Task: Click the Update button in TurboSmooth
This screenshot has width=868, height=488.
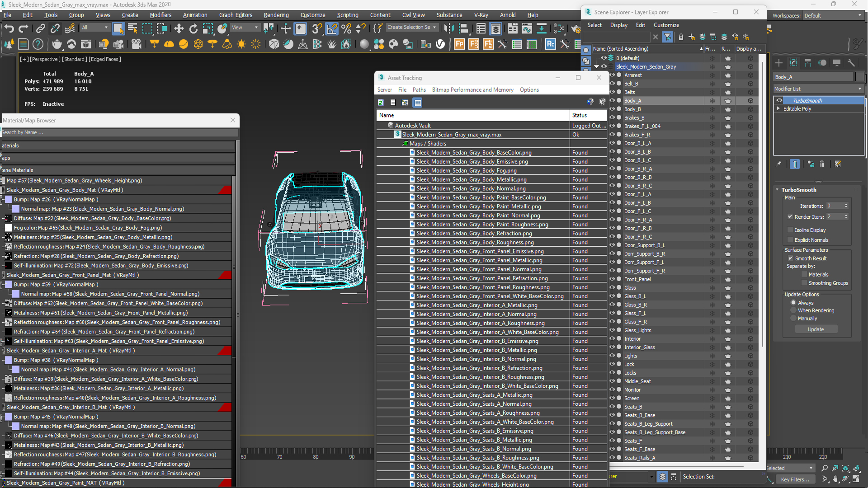Action: [816, 329]
